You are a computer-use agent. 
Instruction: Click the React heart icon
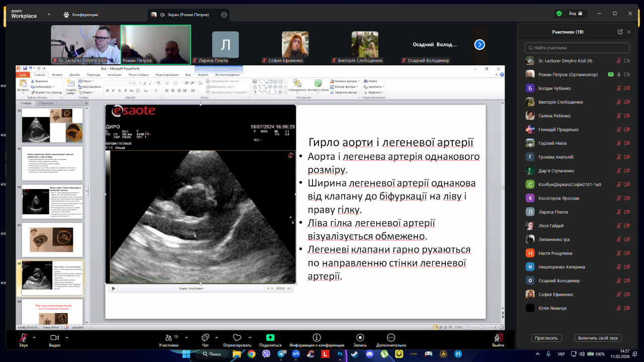pos(237,338)
